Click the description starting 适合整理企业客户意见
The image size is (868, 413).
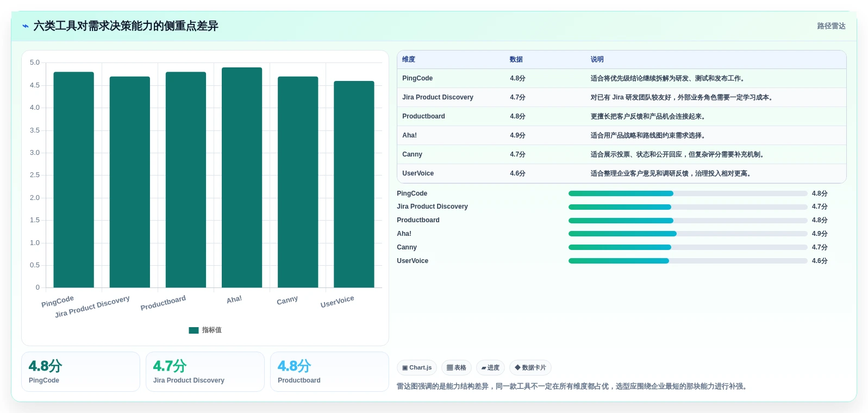(x=671, y=173)
